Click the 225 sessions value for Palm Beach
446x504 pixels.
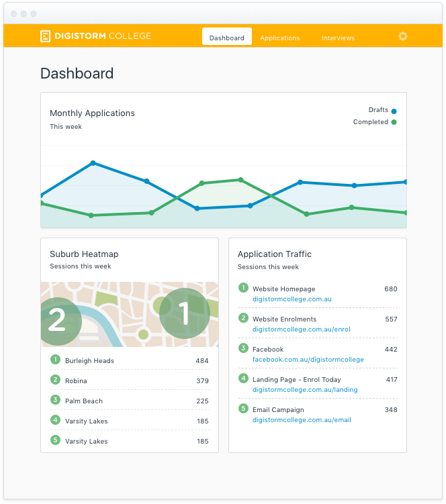(x=202, y=401)
